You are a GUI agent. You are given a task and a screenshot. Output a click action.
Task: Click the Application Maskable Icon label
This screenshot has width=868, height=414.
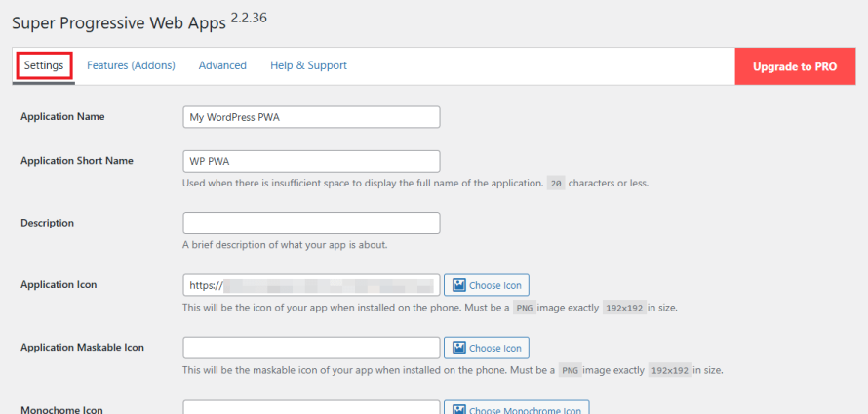pyautogui.click(x=83, y=347)
